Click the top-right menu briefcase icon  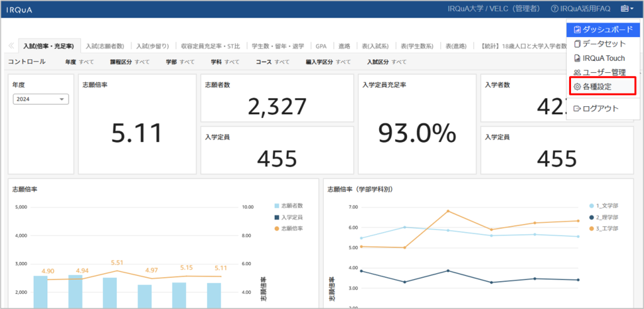tap(625, 9)
